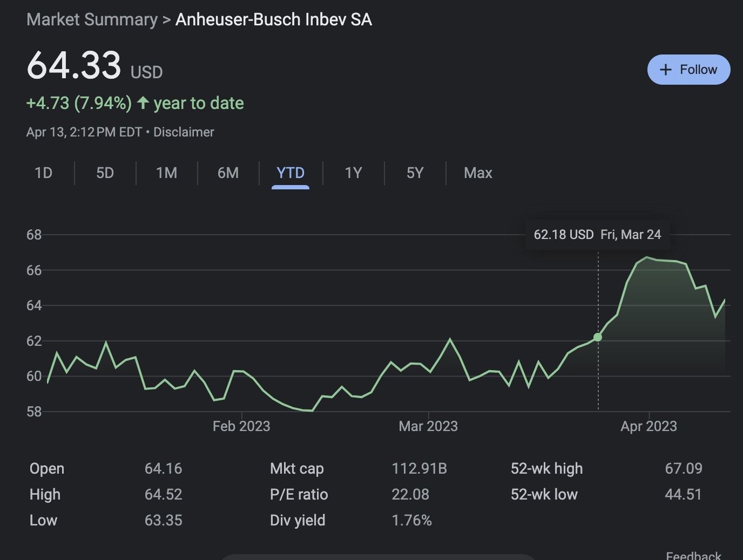Click the 68 y-axis label

tap(34, 235)
